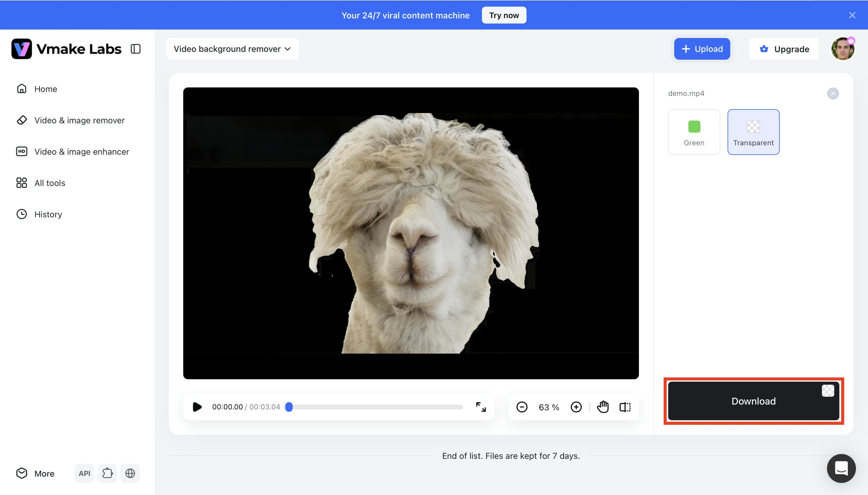Open the chat support bubble
The height and width of the screenshot is (495, 868).
(x=841, y=468)
